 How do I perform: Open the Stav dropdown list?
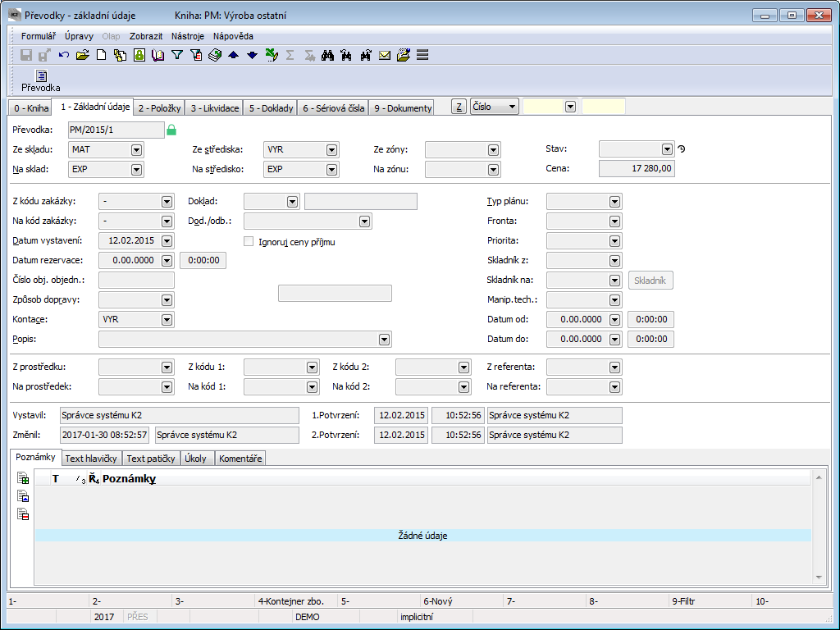[667, 149]
